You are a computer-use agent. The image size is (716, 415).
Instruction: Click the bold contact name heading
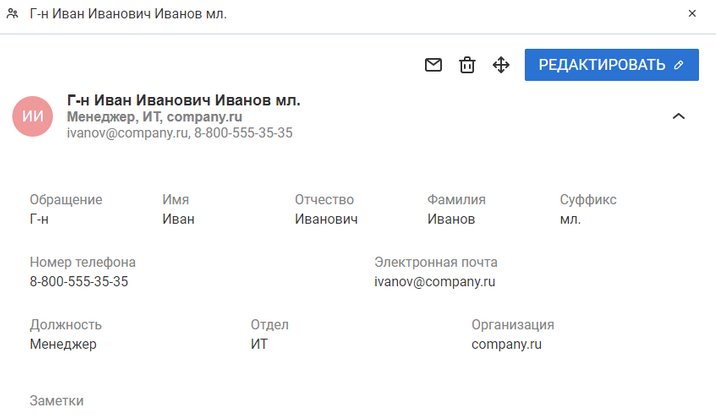click(183, 100)
